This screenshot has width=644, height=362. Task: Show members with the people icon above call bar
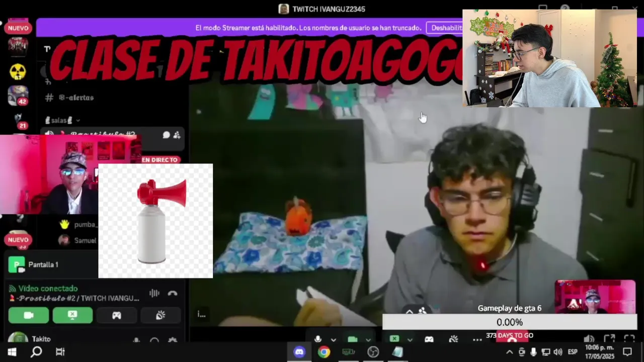click(422, 311)
